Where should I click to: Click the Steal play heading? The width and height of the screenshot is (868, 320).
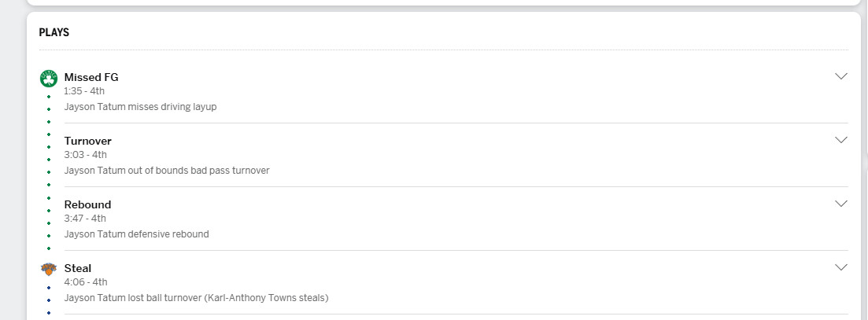tap(78, 268)
